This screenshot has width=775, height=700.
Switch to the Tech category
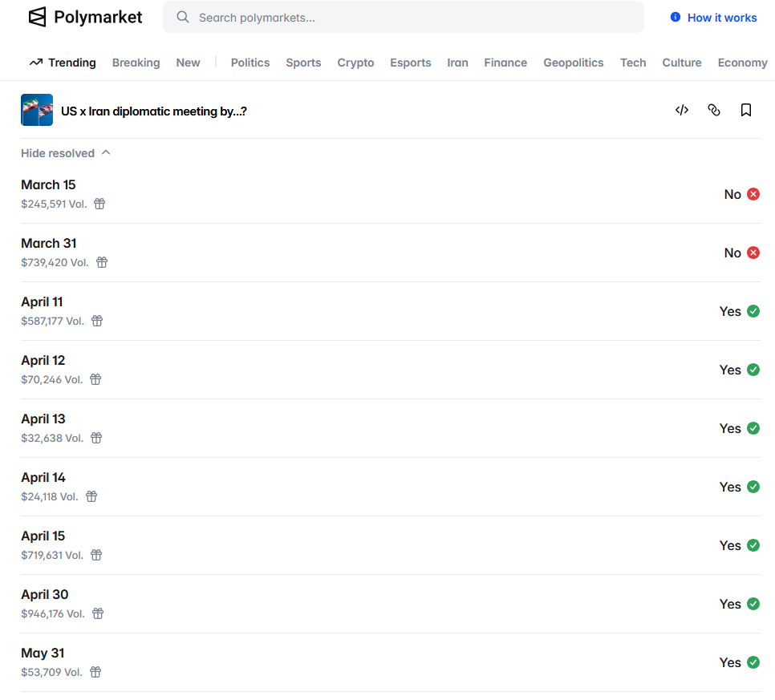tap(633, 63)
